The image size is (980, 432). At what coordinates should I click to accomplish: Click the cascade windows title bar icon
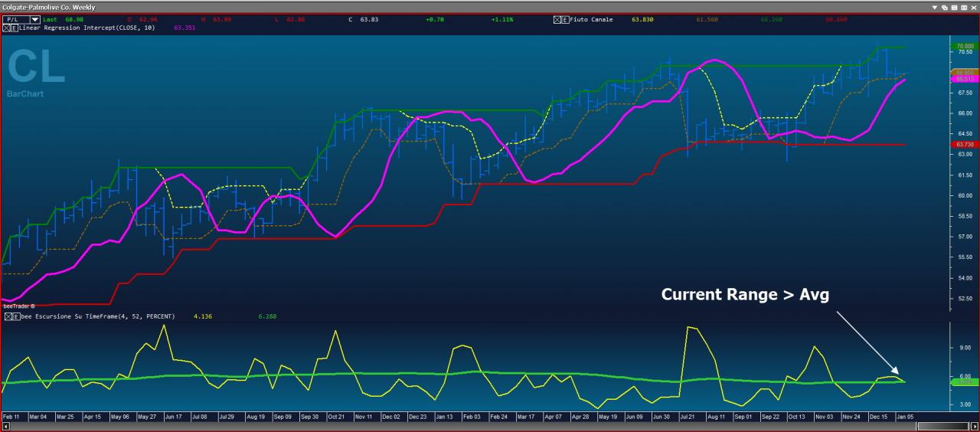coord(945,7)
